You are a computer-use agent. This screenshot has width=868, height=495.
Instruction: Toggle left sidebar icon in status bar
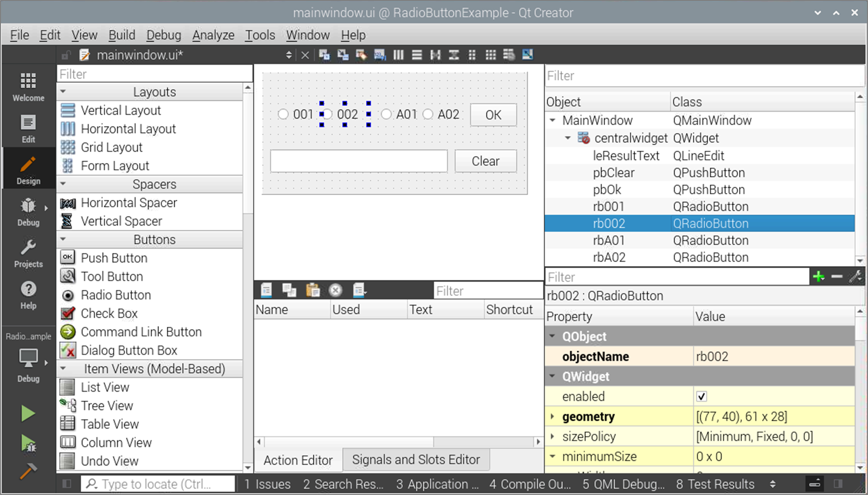click(x=67, y=484)
